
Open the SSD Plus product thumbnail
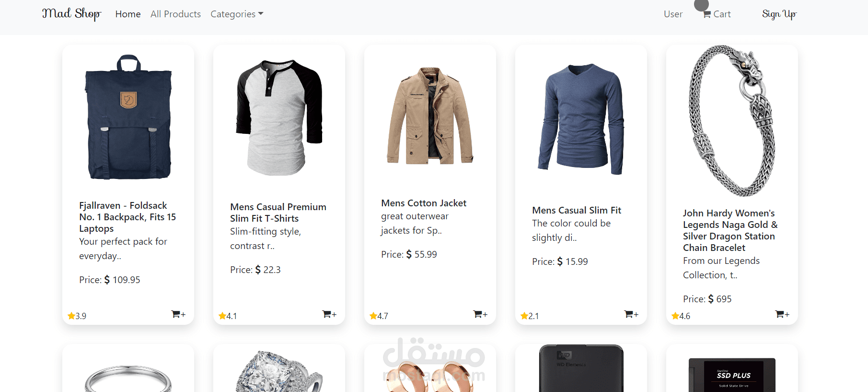tap(732, 375)
